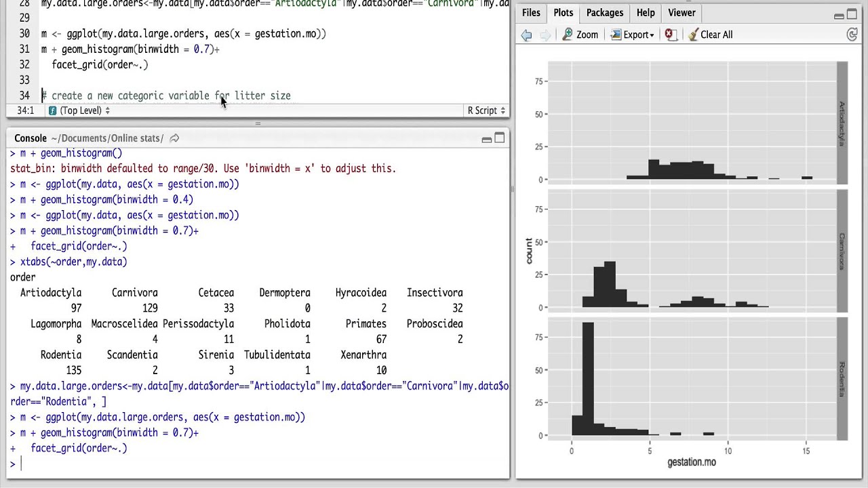Minimize the Plots pane
The image size is (868, 488).
coord(839,15)
